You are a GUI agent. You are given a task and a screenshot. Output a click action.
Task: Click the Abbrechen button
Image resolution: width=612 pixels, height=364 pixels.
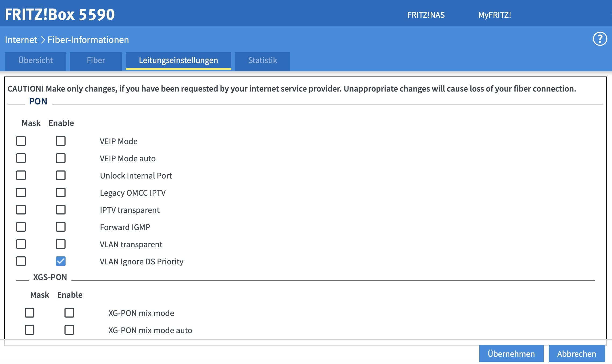click(577, 354)
